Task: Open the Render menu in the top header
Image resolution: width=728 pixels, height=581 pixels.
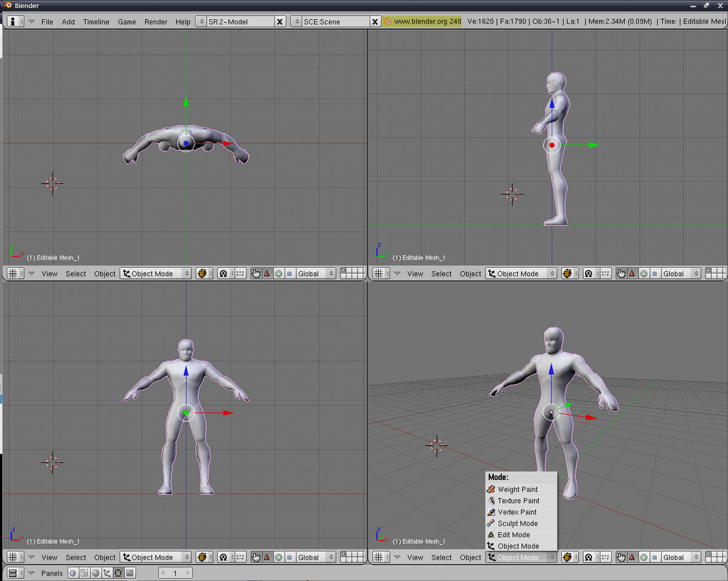Action: (156, 22)
